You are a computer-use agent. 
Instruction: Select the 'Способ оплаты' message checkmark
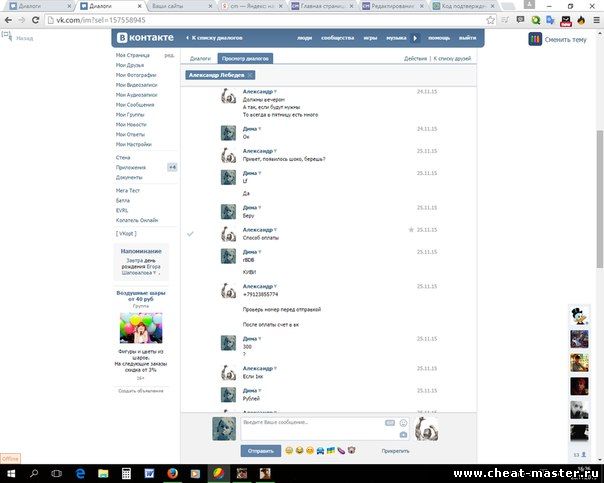tap(190, 233)
